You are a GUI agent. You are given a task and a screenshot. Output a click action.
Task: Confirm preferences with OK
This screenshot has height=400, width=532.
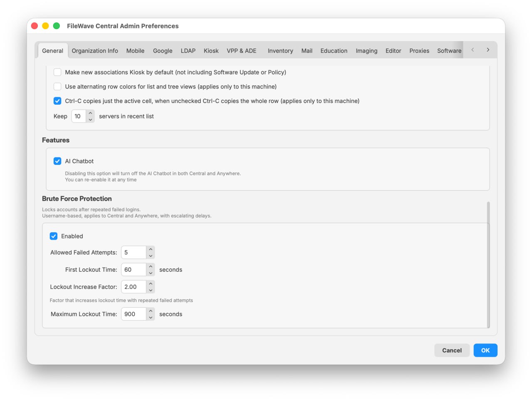(x=485, y=351)
